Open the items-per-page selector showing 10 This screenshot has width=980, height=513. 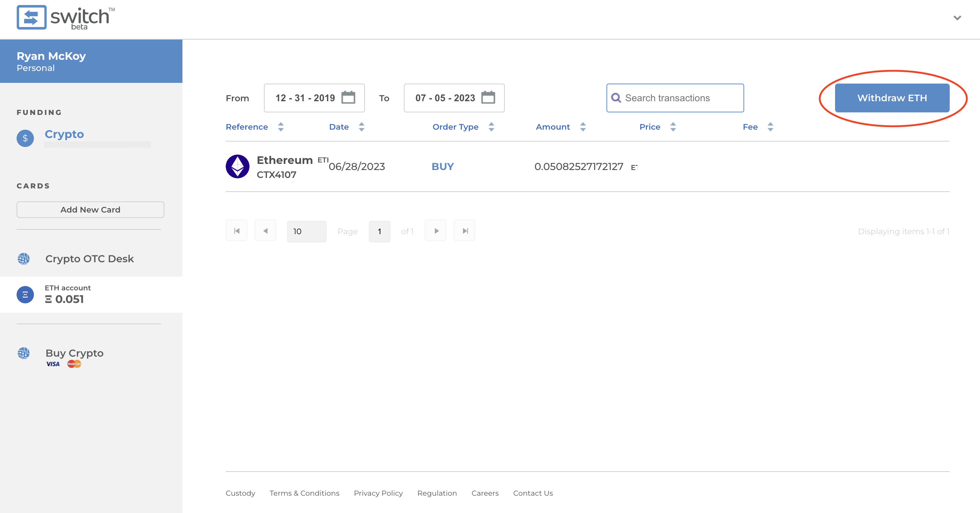click(306, 231)
